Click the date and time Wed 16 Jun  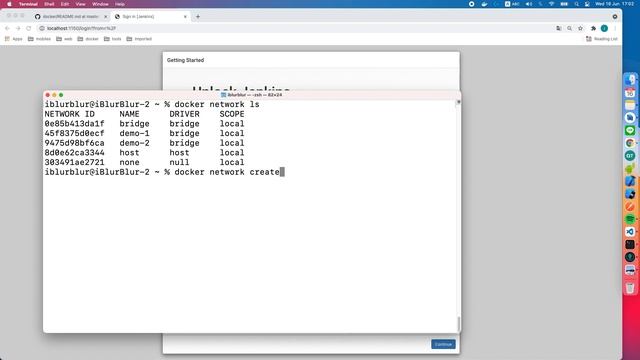click(x=614, y=4)
